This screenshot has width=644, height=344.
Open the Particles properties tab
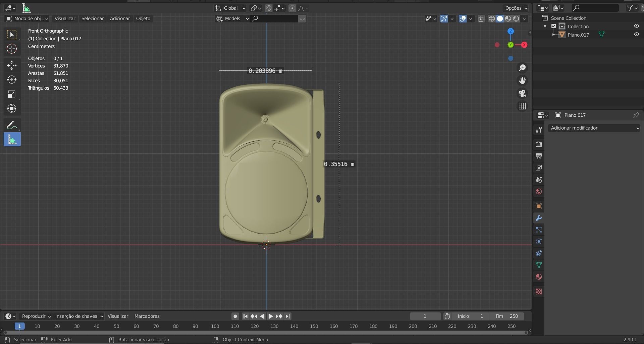539,230
